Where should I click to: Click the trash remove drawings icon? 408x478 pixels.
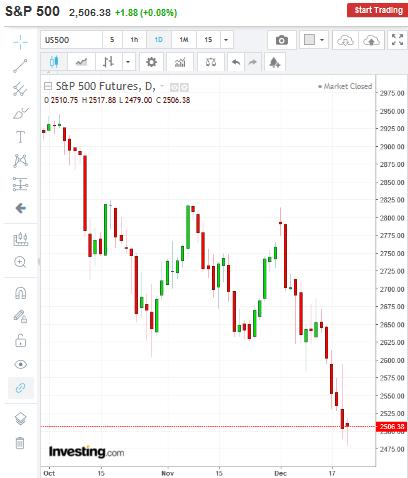20,443
